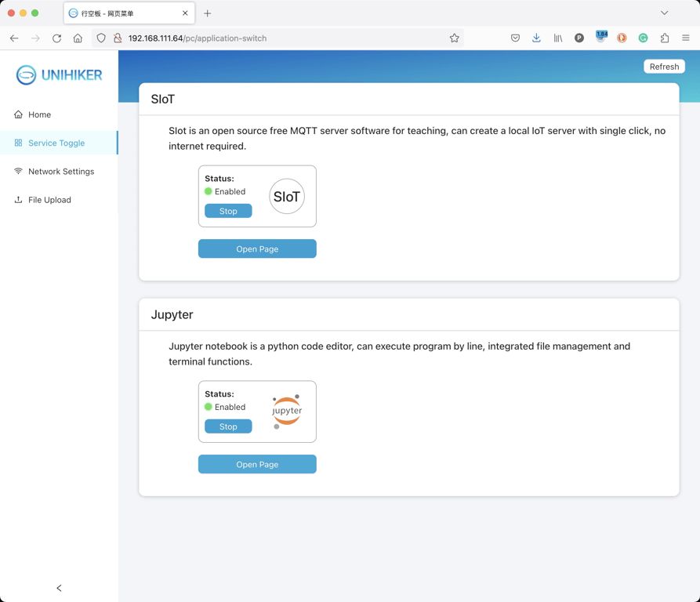
Task: Open the downloads panel
Action: (537, 38)
